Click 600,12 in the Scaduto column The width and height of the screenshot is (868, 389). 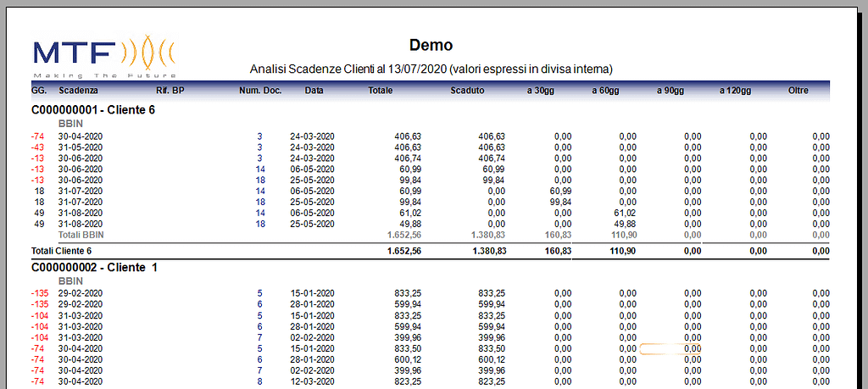[x=492, y=359]
